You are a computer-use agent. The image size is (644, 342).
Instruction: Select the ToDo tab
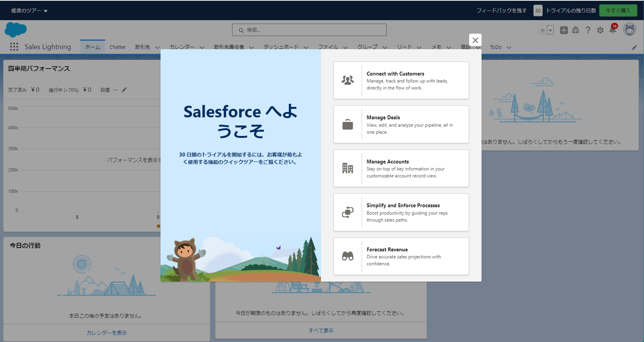pos(496,47)
